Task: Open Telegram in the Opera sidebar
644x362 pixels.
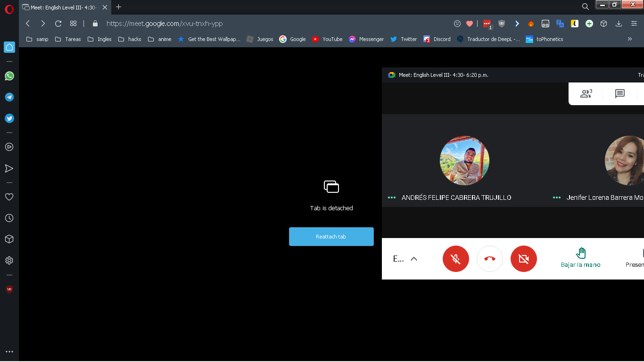Action: tap(9, 97)
